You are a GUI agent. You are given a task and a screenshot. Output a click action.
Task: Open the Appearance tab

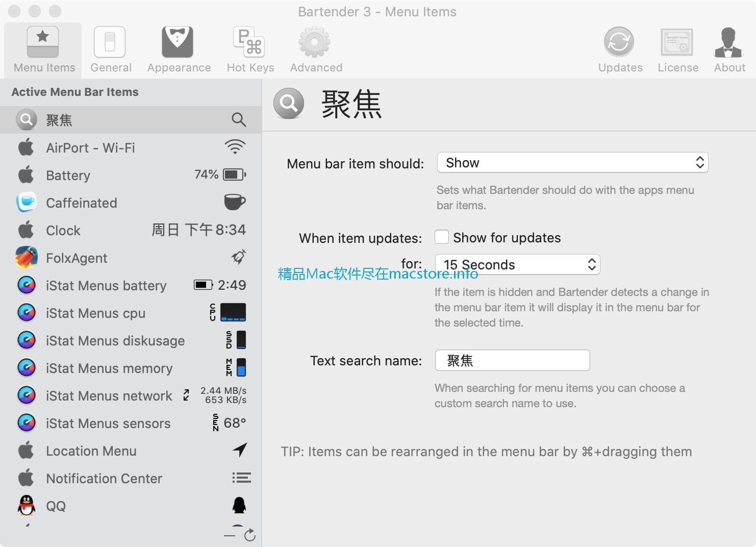click(x=179, y=50)
